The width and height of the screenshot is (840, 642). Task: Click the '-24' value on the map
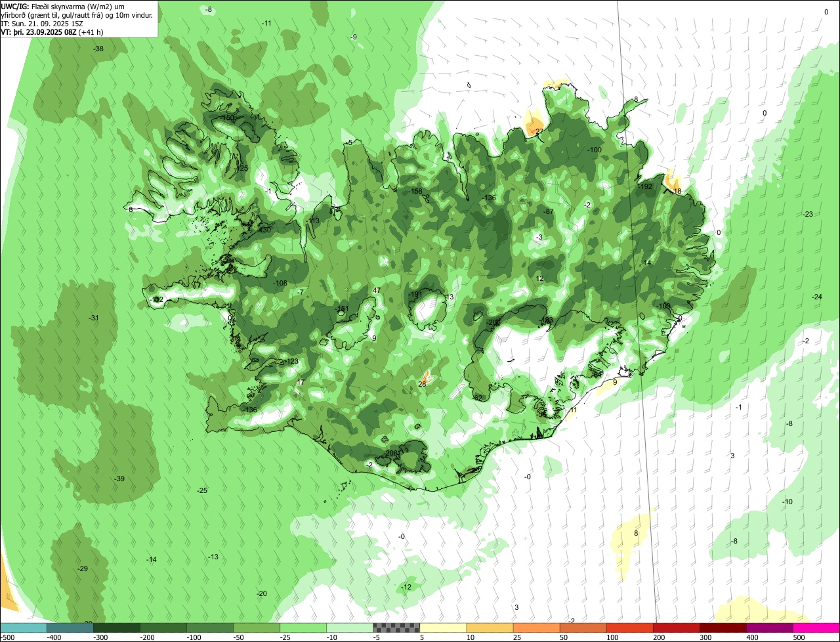tap(817, 297)
